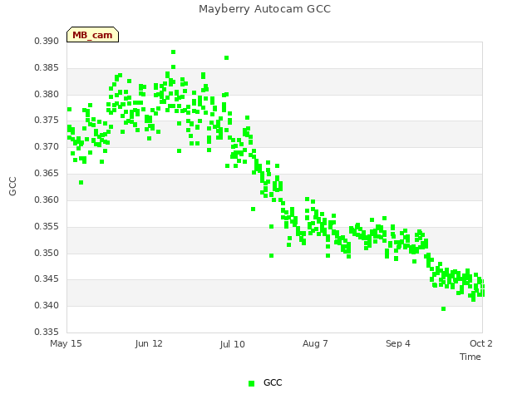Click the 0.370 y-axis value
Image resolution: width=532 pixels, height=399 pixels.
tap(47, 146)
